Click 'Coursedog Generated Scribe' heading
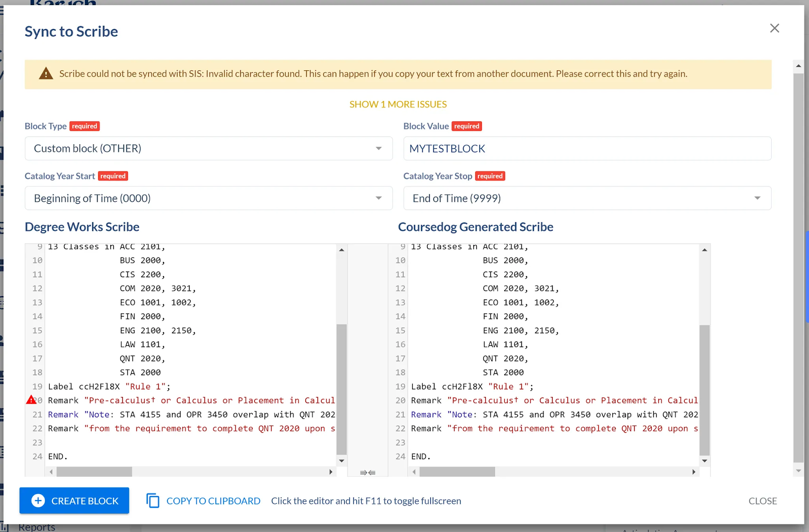The height and width of the screenshot is (532, 809). (476, 227)
